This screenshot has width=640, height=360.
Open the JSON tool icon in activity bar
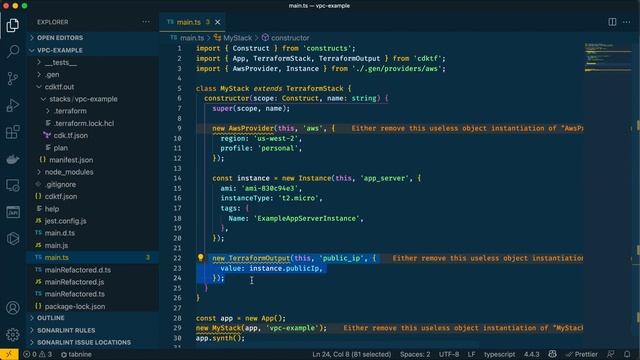[x=13, y=212]
